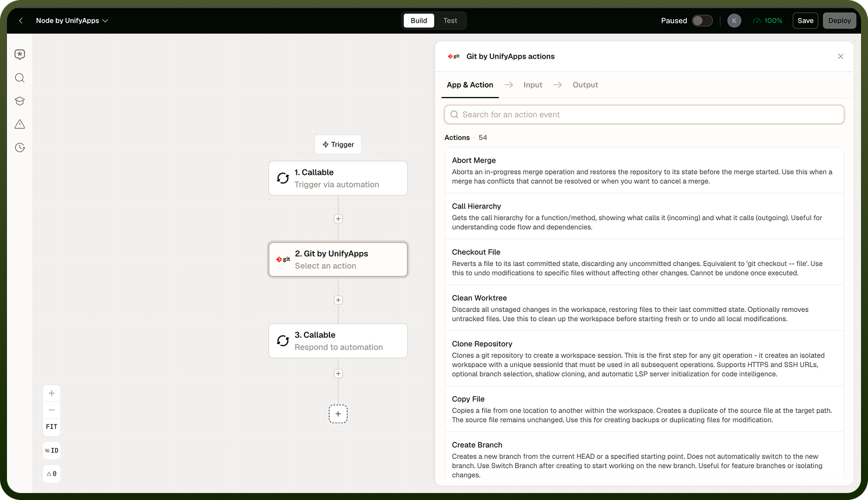
Task: Open the version history clock icon
Action: 20,148
